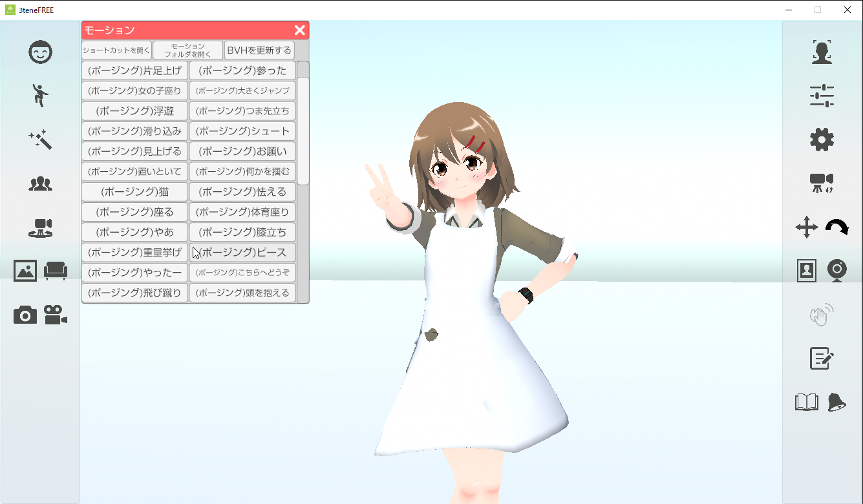This screenshot has width=863, height=504.
Task: Toggle webcam tracking on
Action: coord(836,271)
